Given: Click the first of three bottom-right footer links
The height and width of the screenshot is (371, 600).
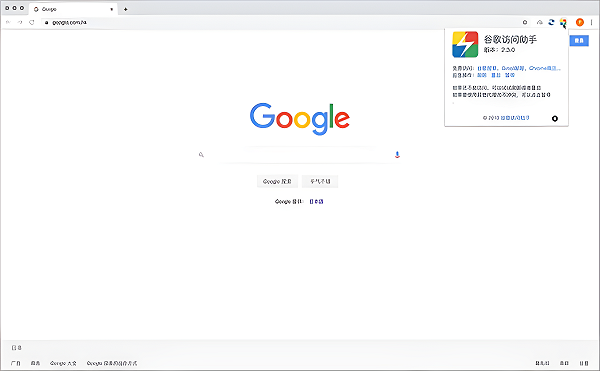Looking at the screenshot, I should click(542, 363).
